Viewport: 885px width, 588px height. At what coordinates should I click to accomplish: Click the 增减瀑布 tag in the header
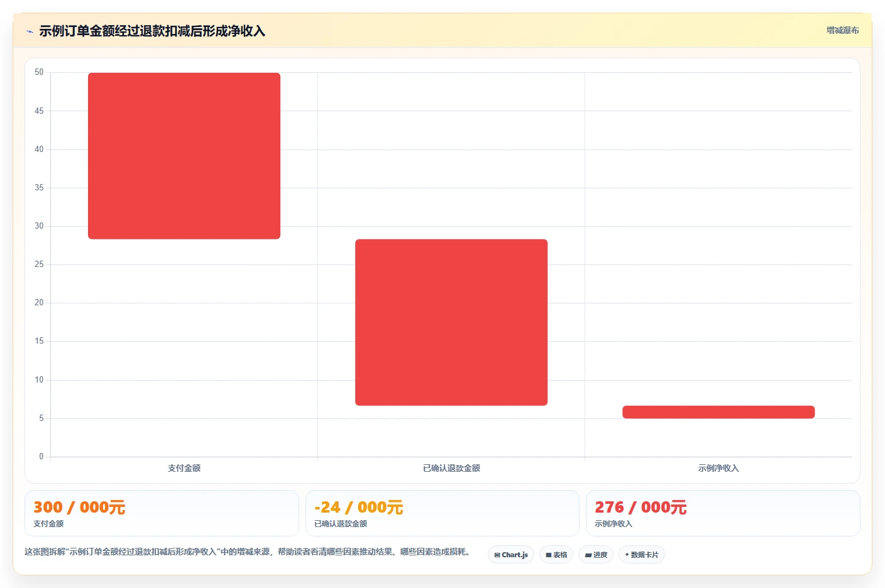coord(842,30)
